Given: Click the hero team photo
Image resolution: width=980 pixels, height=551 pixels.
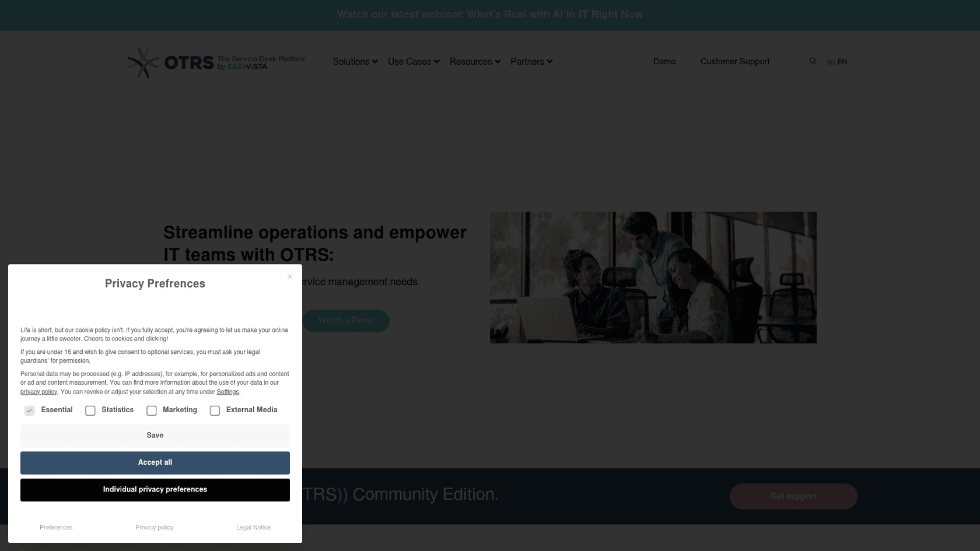Looking at the screenshot, I should (x=653, y=278).
